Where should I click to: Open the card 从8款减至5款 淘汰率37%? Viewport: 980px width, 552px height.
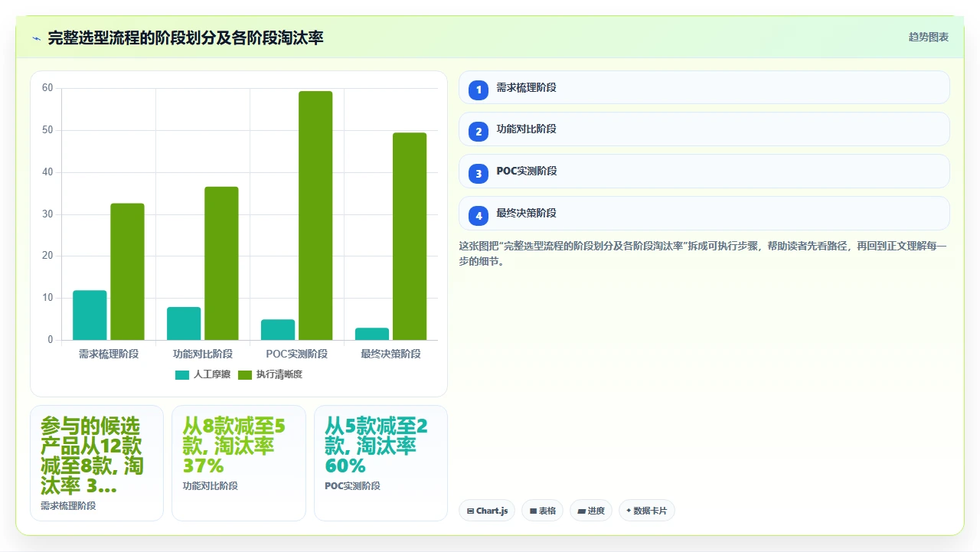(x=239, y=463)
